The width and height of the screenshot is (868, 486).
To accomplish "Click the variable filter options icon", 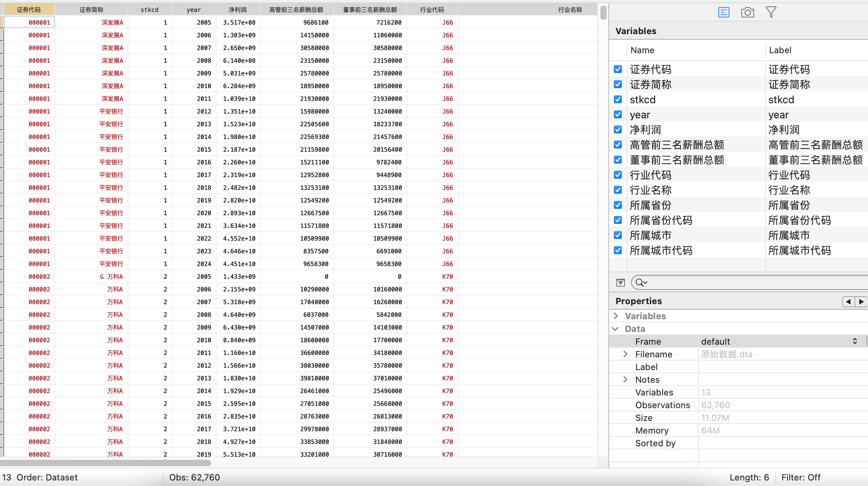I will (621, 283).
